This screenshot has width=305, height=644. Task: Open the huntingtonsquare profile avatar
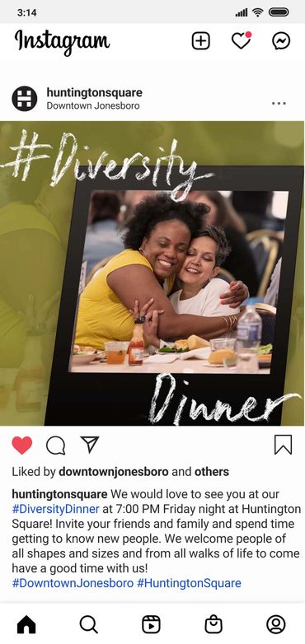coord(24,99)
